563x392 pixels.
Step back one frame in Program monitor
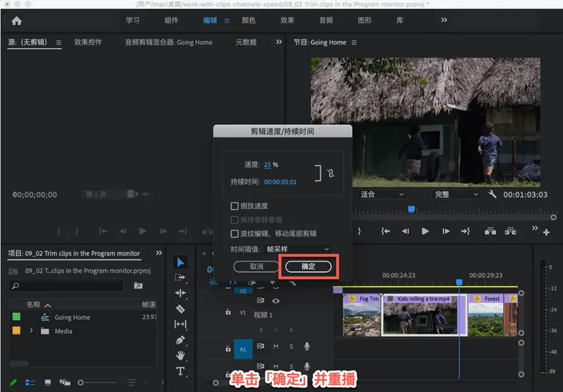tap(406, 231)
